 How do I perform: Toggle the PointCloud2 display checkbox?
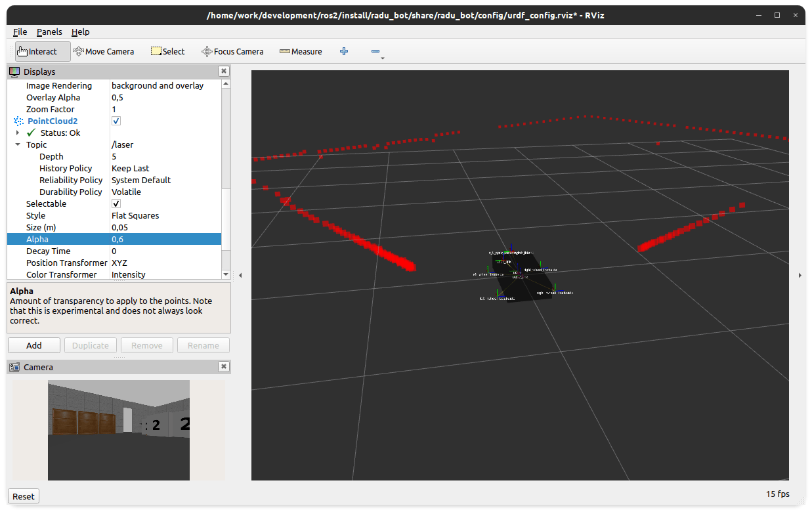click(116, 121)
